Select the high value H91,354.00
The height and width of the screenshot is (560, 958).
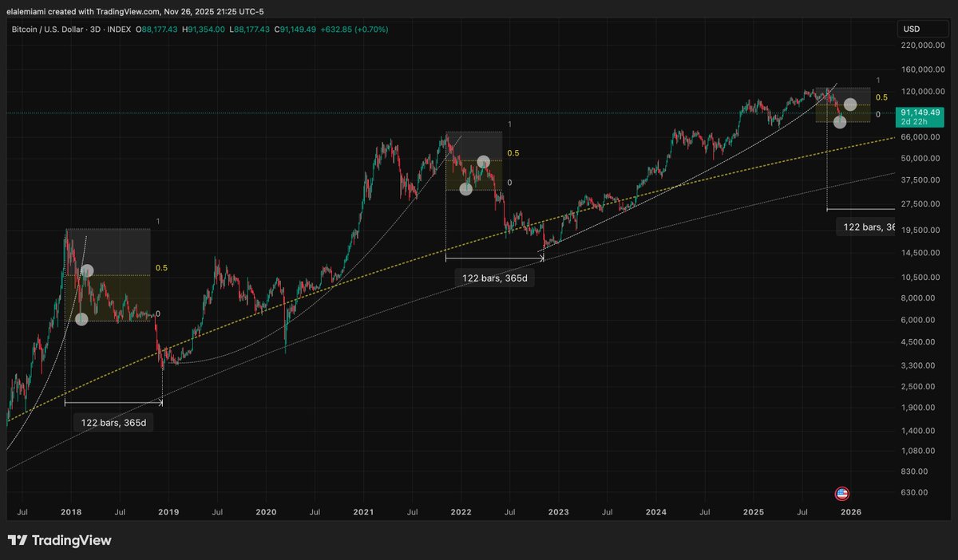tap(204, 30)
